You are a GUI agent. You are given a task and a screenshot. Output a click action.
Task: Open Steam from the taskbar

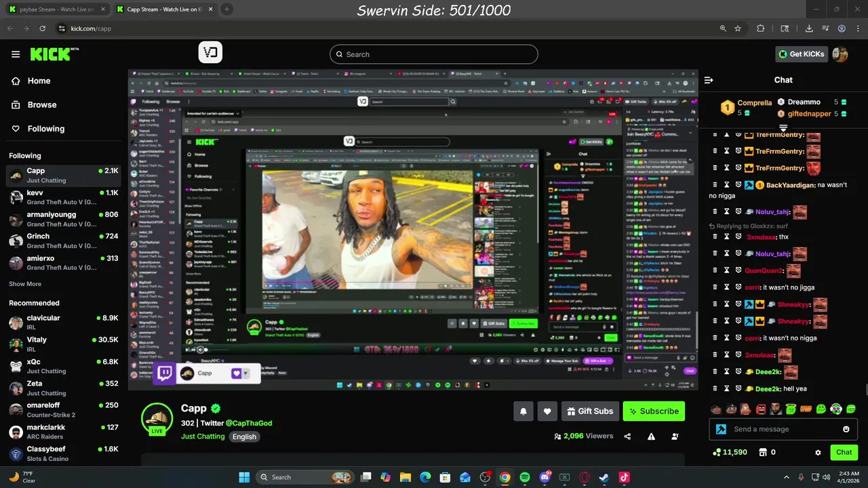604,477
